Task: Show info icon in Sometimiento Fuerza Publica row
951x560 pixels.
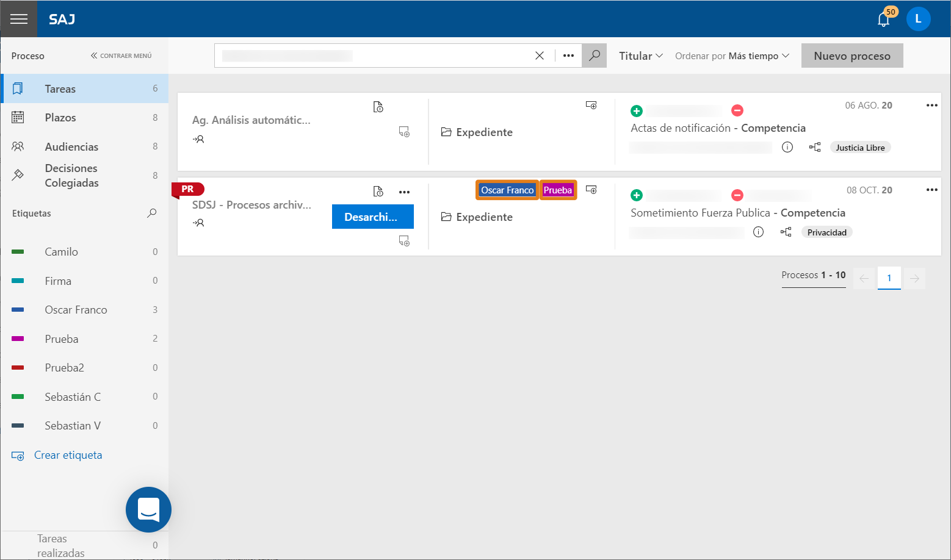Action: point(758,232)
